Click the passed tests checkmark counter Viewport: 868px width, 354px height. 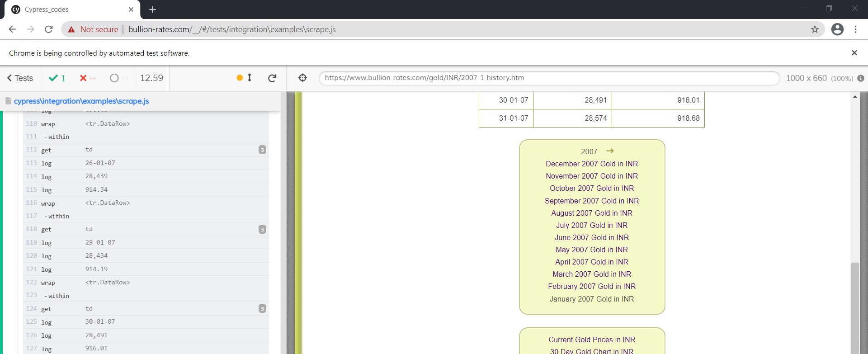click(x=57, y=78)
